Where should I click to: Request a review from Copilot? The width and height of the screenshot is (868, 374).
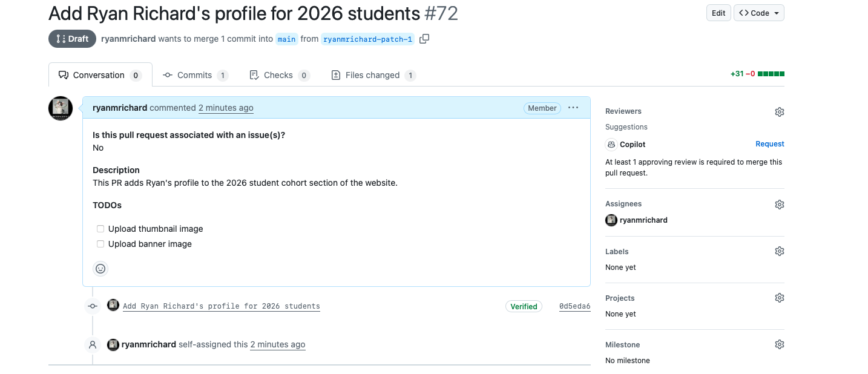pos(769,144)
